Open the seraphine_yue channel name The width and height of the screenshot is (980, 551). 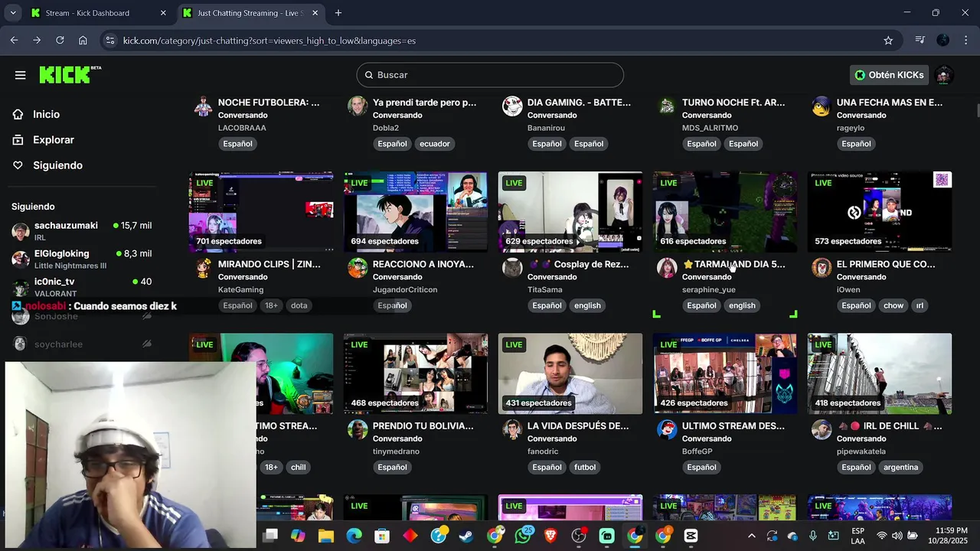click(x=709, y=290)
